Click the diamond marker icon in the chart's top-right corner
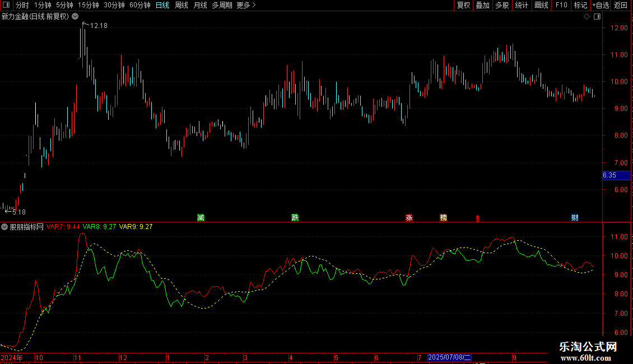 point(587,17)
